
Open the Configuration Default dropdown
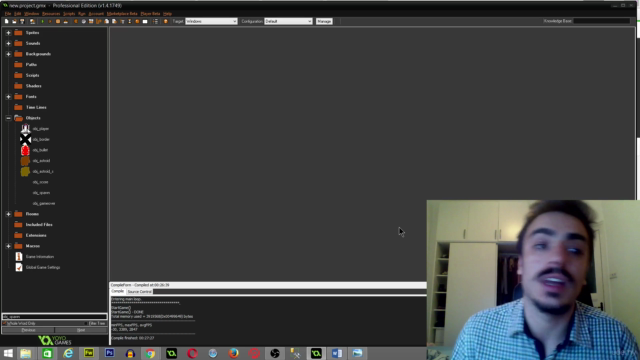(288, 21)
